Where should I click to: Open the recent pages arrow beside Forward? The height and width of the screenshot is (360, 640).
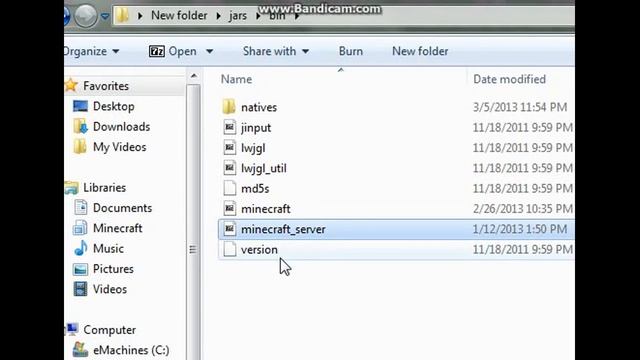pos(105,16)
